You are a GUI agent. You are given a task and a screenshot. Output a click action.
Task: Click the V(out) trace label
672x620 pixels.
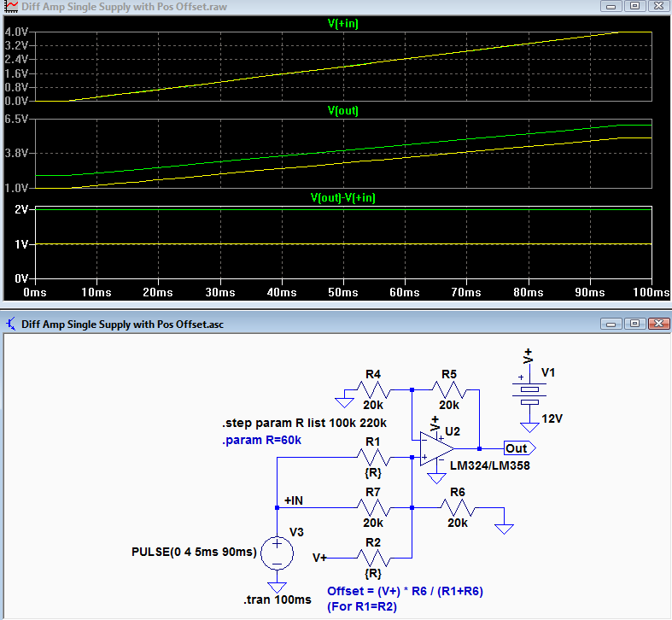point(343,111)
